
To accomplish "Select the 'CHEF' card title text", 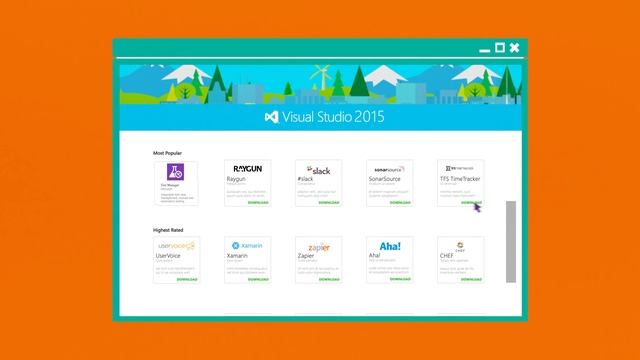I will coord(447,256).
